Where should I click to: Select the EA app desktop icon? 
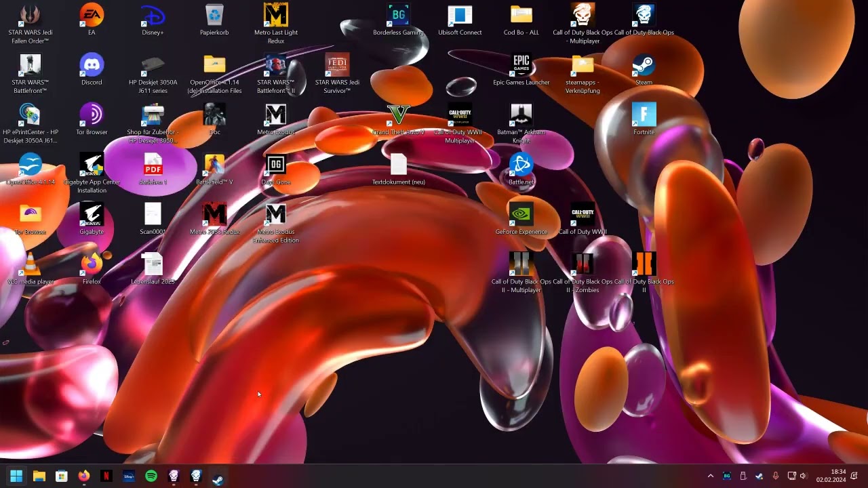pyautogui.click(x=92, y=20)
